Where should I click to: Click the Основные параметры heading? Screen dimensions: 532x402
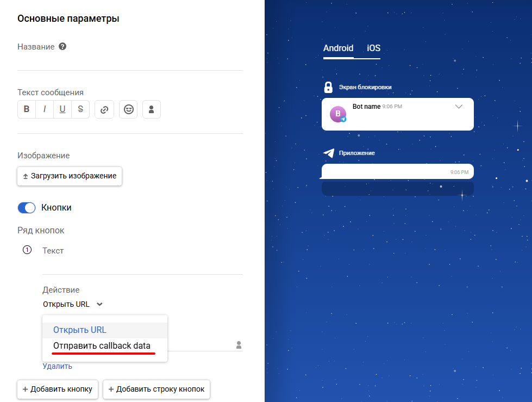pyautogui.click(x=68, y=18)
